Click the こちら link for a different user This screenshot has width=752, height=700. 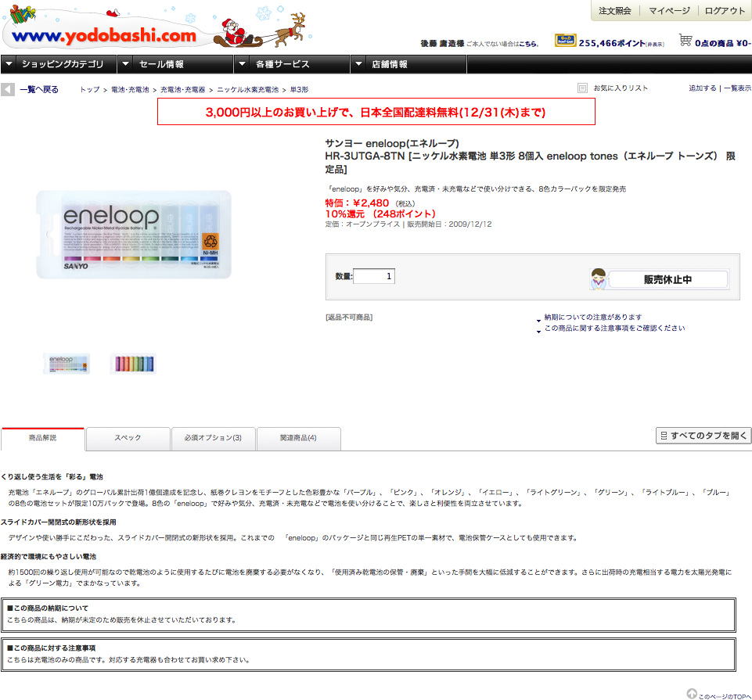pyautogui.click(x=528, y=44)
